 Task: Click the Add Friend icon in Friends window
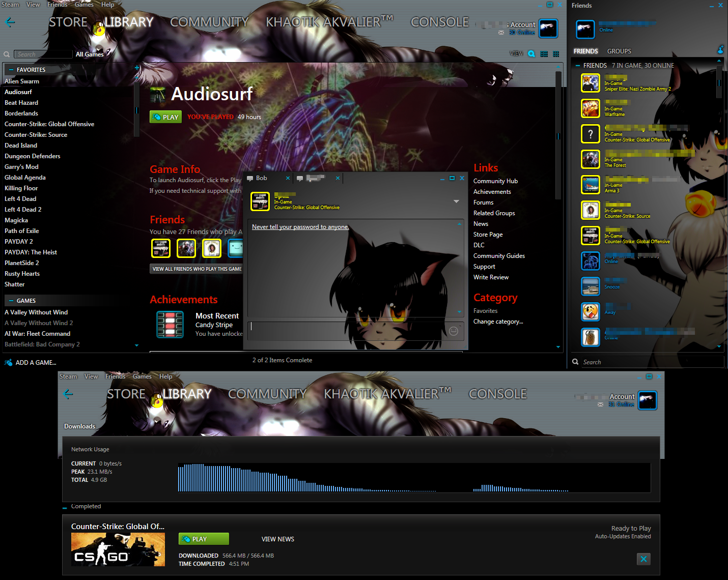pos(720,50)
